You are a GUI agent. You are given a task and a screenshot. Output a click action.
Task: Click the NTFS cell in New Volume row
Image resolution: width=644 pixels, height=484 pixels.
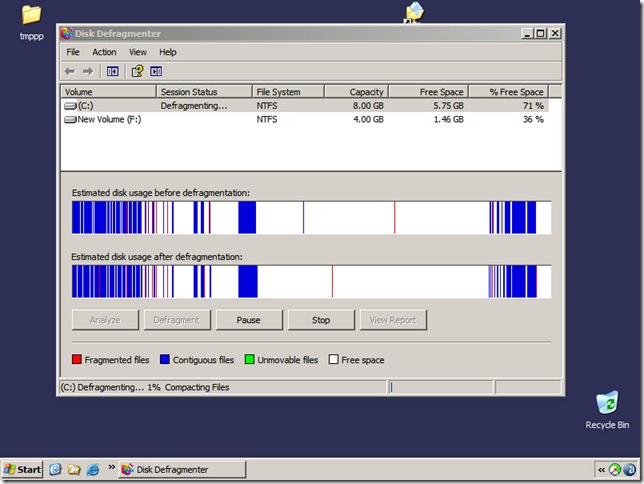267,120
